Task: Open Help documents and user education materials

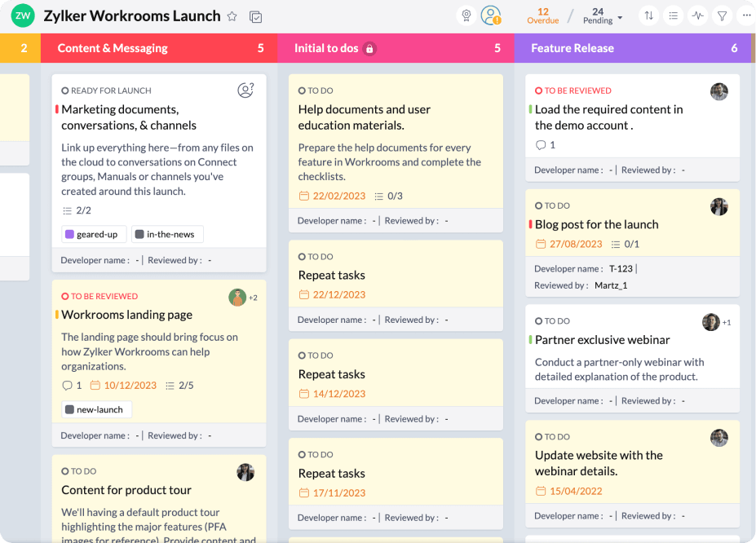Action: click(x=364, y=117)
